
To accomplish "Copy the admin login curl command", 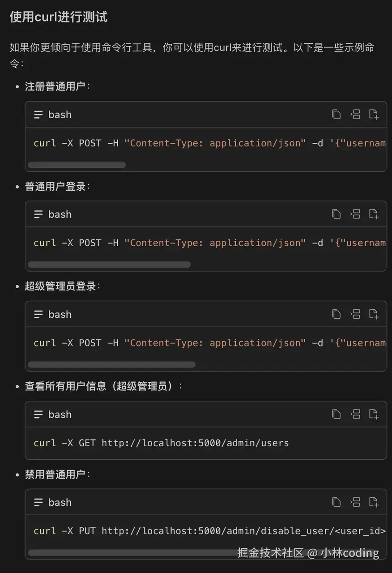I will pos(337,314).
